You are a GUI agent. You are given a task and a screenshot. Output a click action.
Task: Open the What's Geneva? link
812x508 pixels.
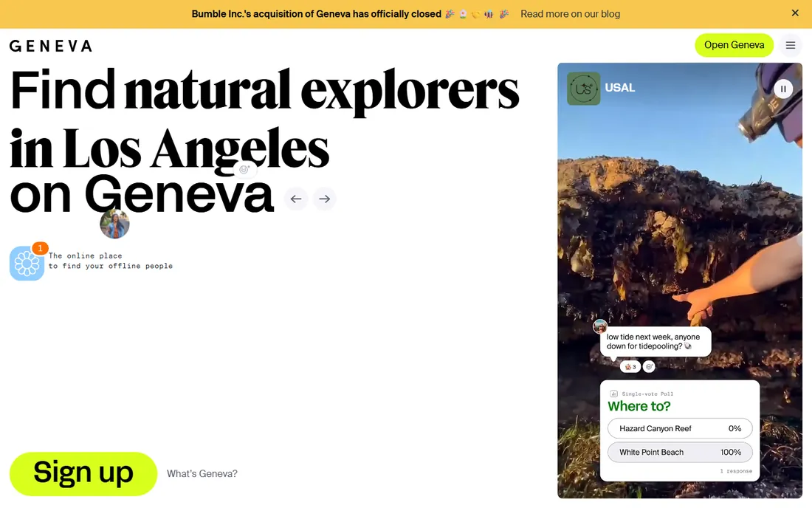(x=202, y=474)
